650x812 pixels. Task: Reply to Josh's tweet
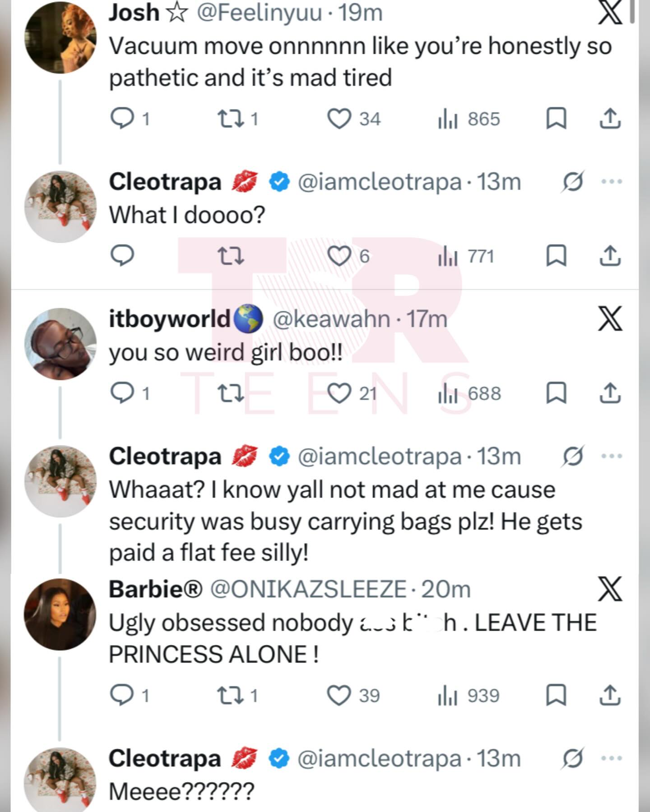[x=122, y=119]
